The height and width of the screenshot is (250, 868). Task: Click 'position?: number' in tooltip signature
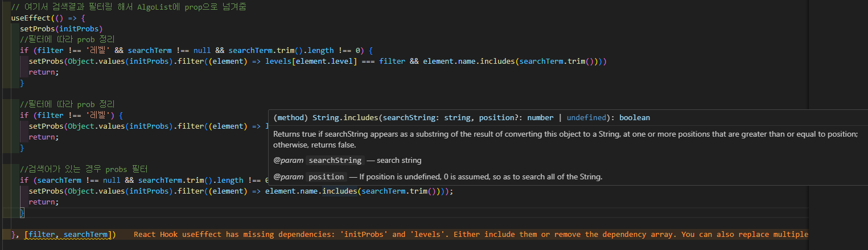point(516,118)
